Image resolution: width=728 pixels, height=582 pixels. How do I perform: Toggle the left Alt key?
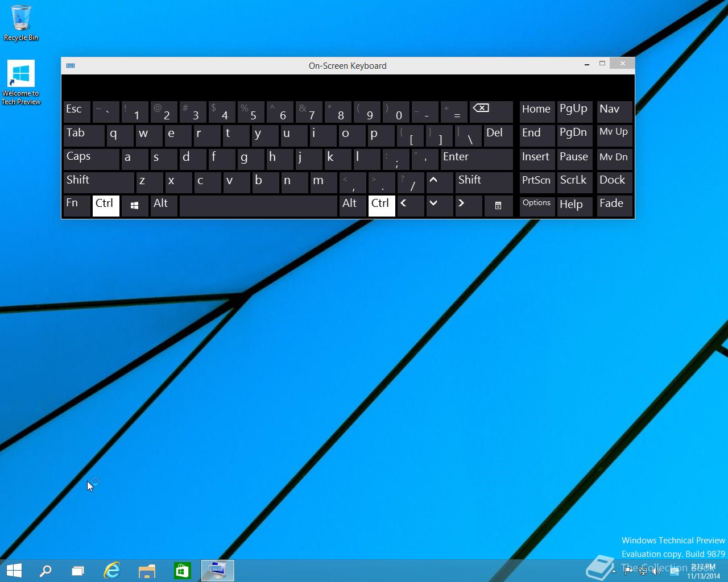[x=164, y=206]
